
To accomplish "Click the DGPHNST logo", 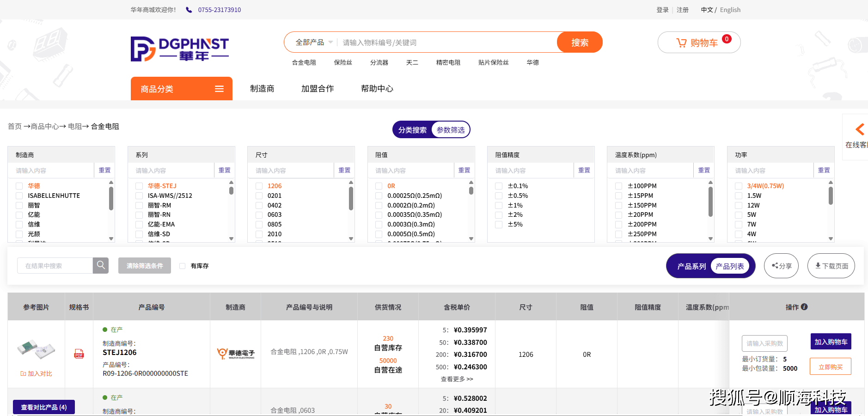I will coord(180,49).
